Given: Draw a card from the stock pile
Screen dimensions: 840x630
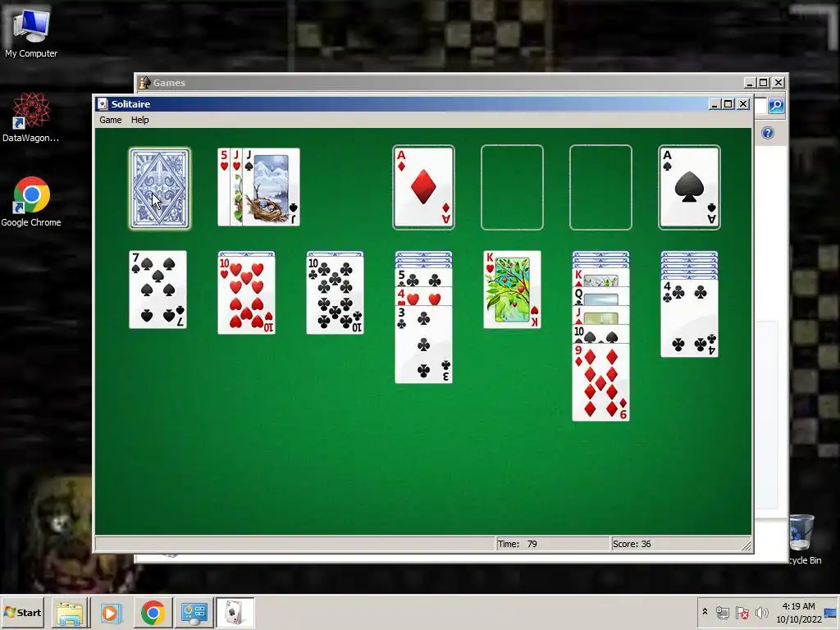Looking at the screenshot, I should pos(160,189).
